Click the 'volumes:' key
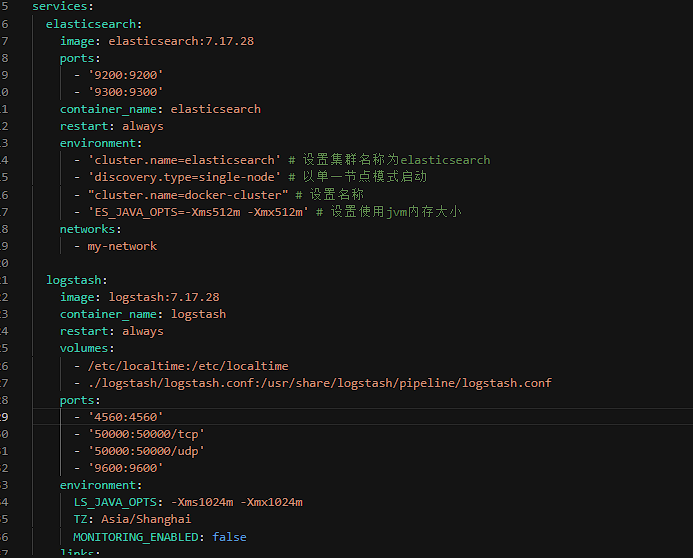 (x=87, y=349)
